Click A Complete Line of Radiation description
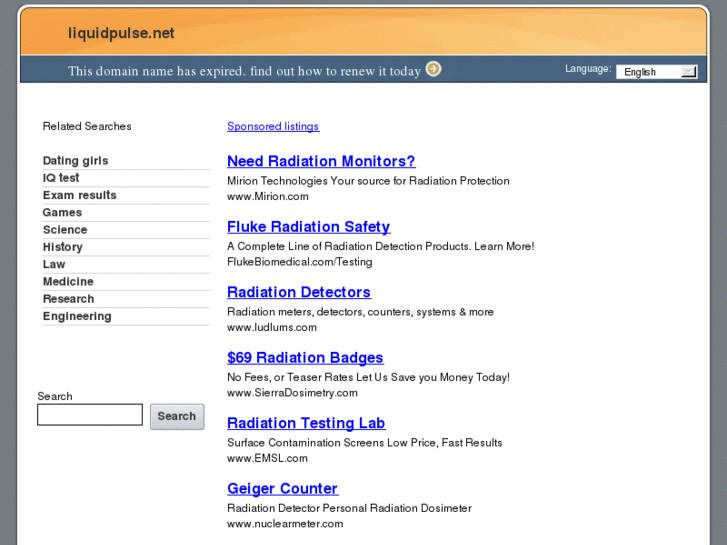Viewport: 727px width, 545px height. pos(381,246)
